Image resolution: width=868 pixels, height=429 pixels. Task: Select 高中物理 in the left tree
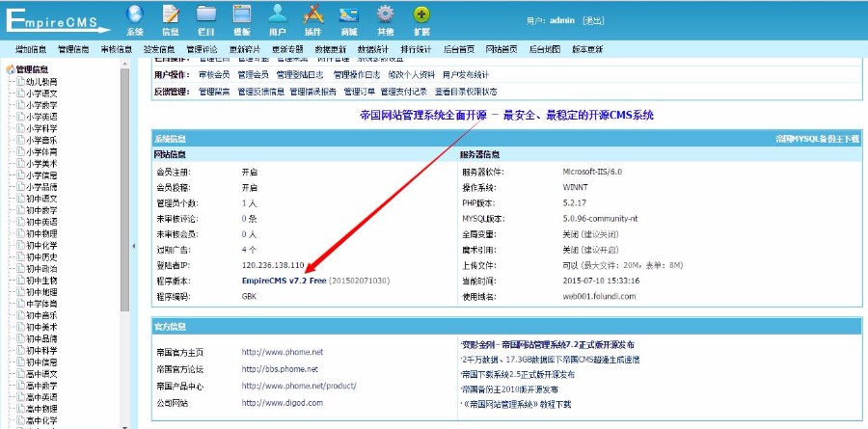[41, 409]
